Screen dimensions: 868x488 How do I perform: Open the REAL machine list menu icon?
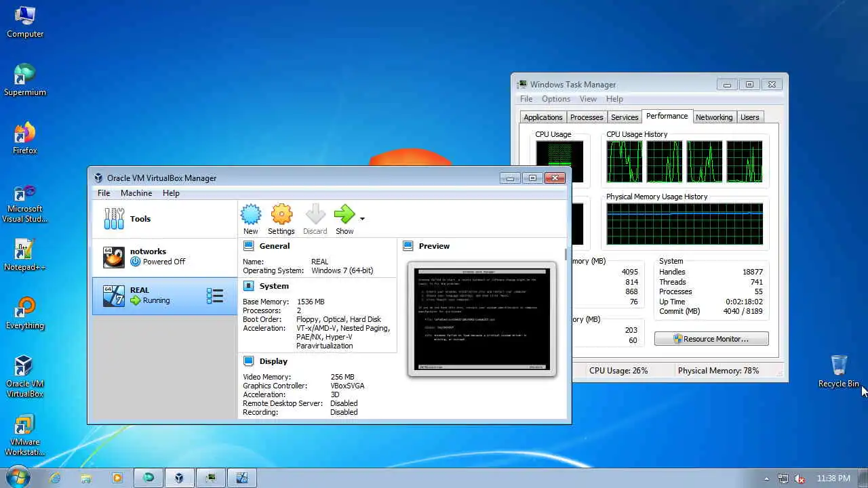(x=215, y=296)
